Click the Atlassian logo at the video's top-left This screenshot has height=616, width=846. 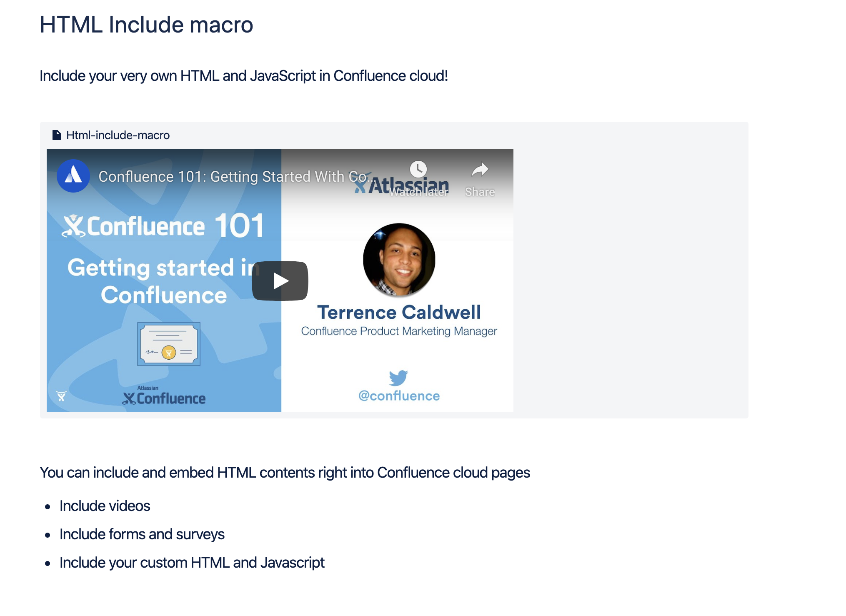coord(73,176)
